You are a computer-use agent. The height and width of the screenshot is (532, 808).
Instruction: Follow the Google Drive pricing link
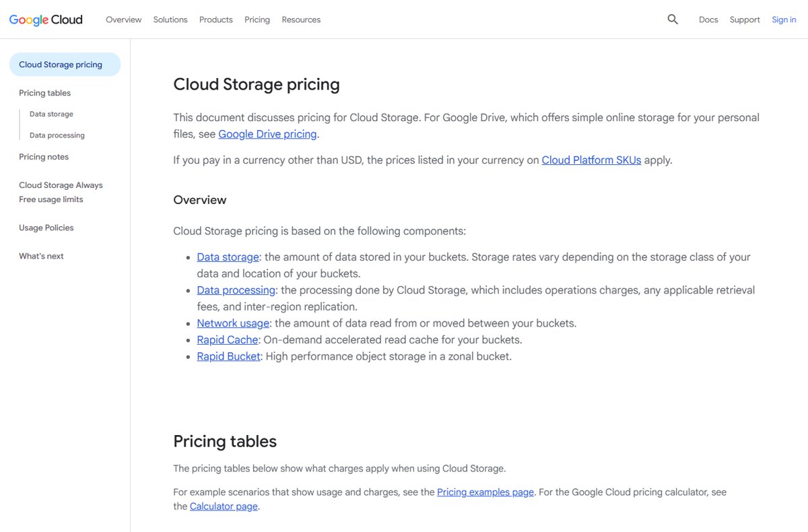[267, 134]
